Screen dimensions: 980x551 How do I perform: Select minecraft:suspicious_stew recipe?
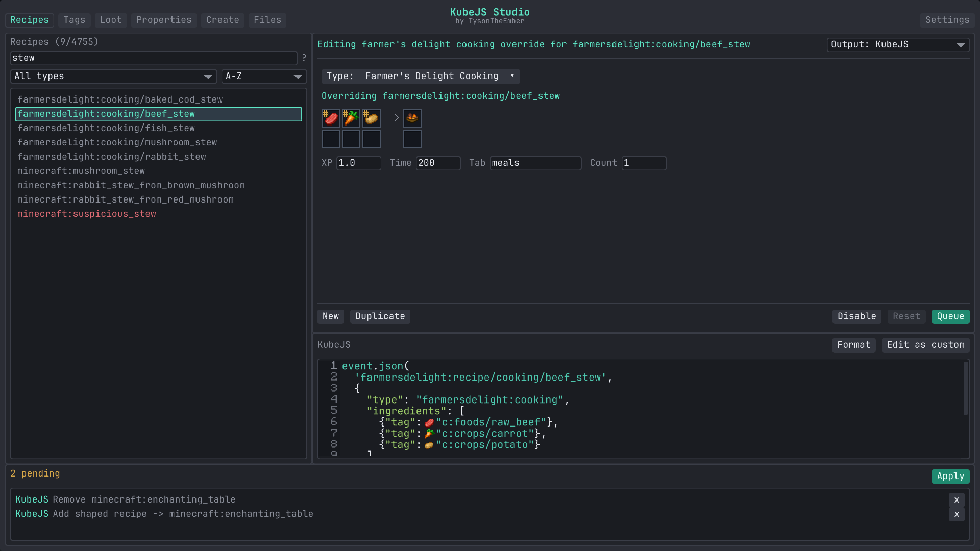(x=159, y=214)
